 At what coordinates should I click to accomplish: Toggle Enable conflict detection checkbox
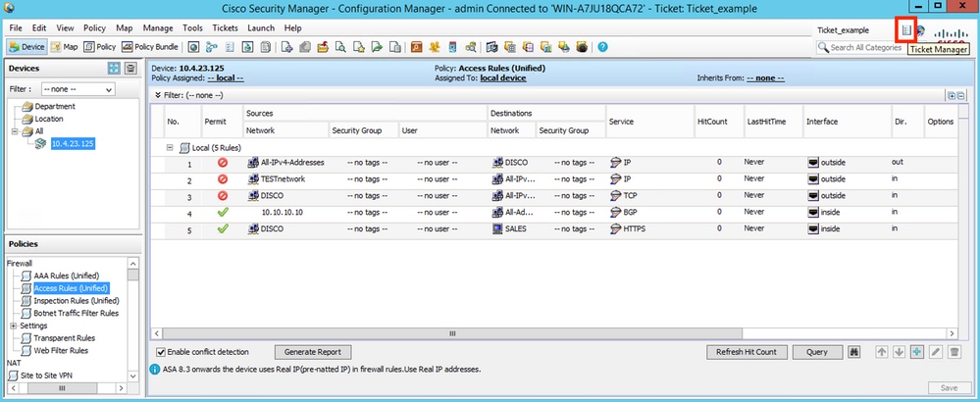pyautogui.click(x=161, y=352)
